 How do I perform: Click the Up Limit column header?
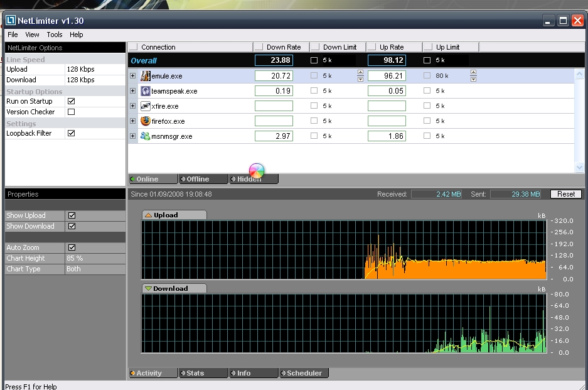point(451,47)
